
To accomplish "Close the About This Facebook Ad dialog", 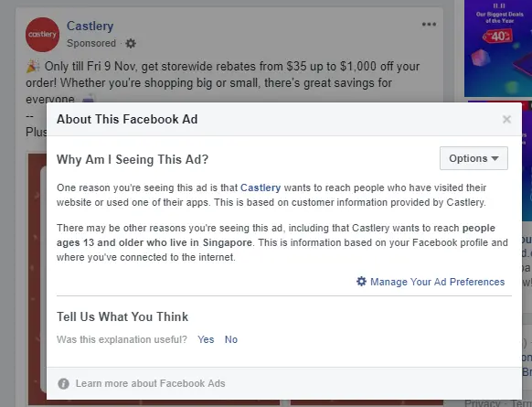I will tap(506, 119).
